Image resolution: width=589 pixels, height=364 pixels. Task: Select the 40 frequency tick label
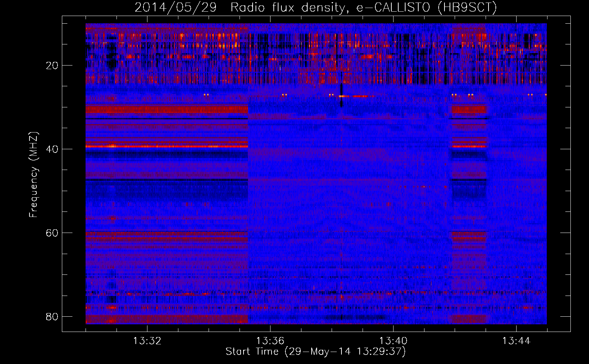(52, 149)
